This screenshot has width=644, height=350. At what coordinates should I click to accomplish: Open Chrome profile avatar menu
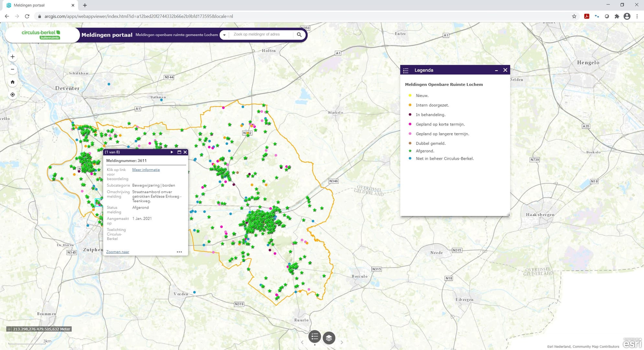(x=627, y=16)
